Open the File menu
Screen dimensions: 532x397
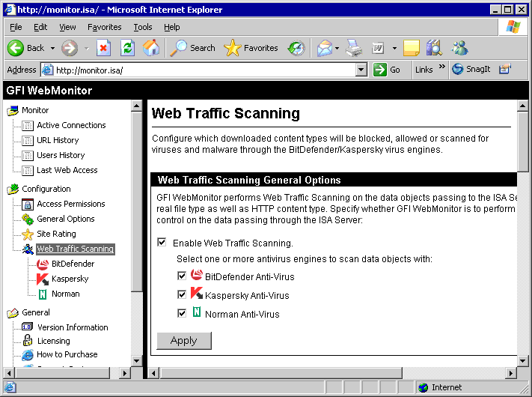16,27
